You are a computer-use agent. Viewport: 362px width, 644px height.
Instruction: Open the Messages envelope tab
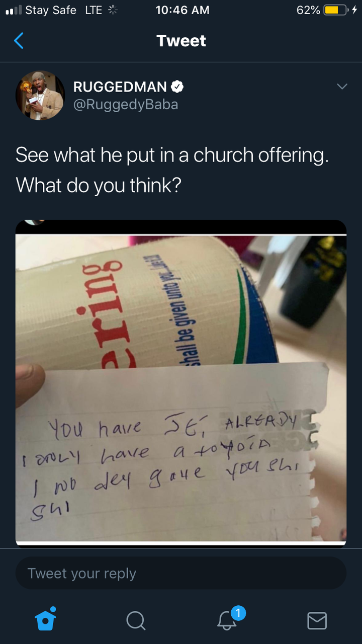click(317, 621)
